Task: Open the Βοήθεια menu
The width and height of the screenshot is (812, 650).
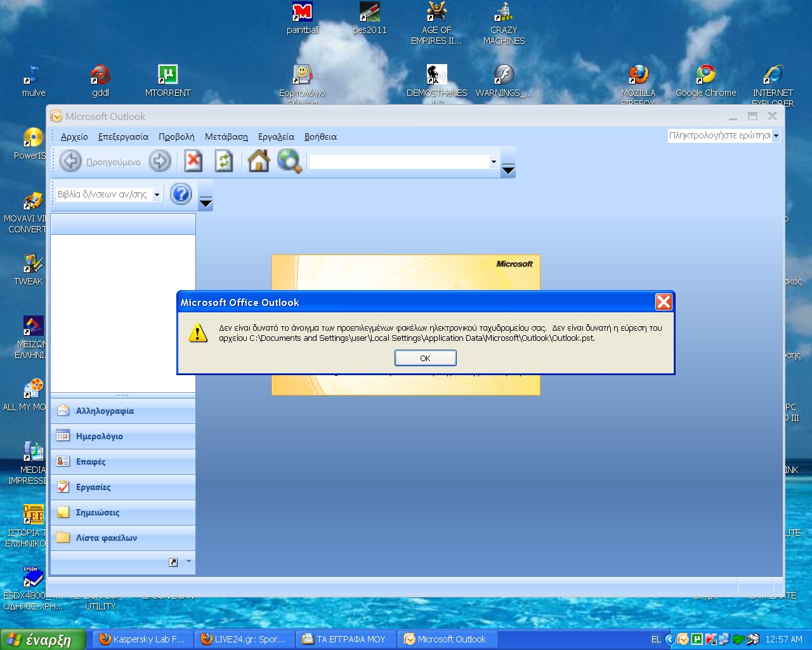Action: coord(320,136)
